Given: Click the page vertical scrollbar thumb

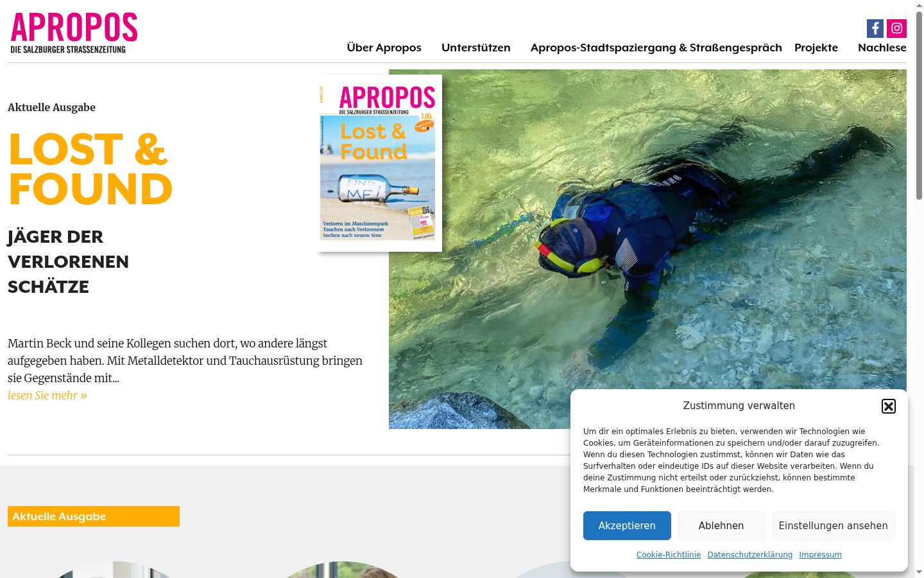Looking at the screenshot, I should [919, 106].
